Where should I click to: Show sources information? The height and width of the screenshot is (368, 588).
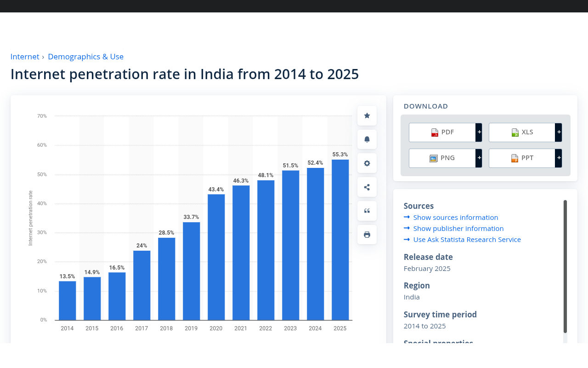(x=456, y=217)
